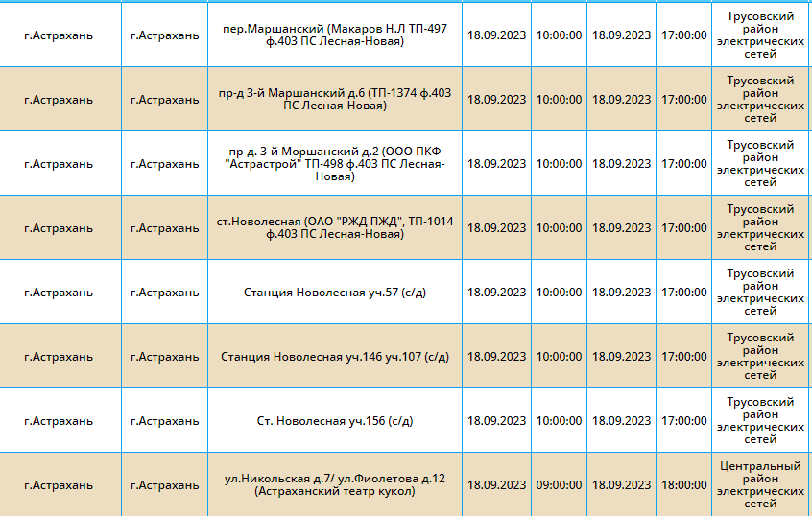Click the Ст. Новолесная уч.156 (с/д) cell

tap(335, 421)
